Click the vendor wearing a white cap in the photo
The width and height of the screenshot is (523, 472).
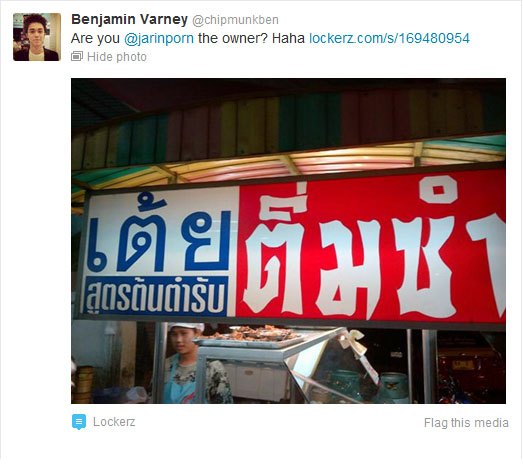[x=187, y=363]
